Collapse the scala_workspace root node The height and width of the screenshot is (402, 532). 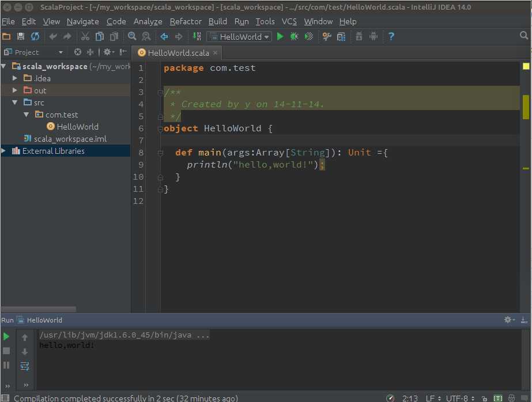[3, 66]
